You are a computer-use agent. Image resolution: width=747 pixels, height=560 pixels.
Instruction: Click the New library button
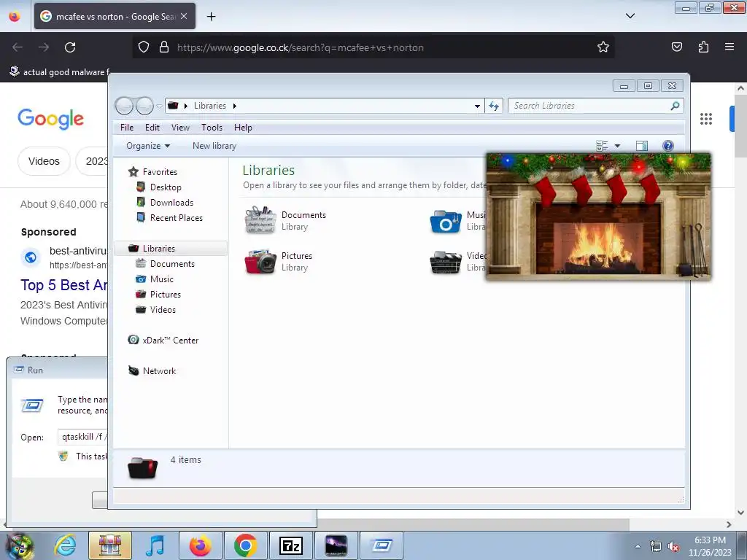[214, 146]
